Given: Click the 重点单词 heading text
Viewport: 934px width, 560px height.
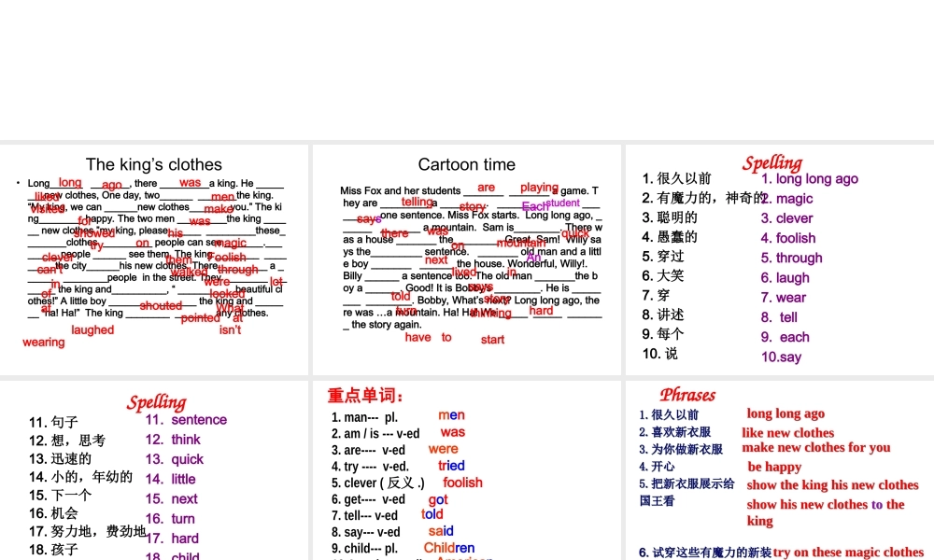Looking at the screenshot, I should tap(366, 395).
